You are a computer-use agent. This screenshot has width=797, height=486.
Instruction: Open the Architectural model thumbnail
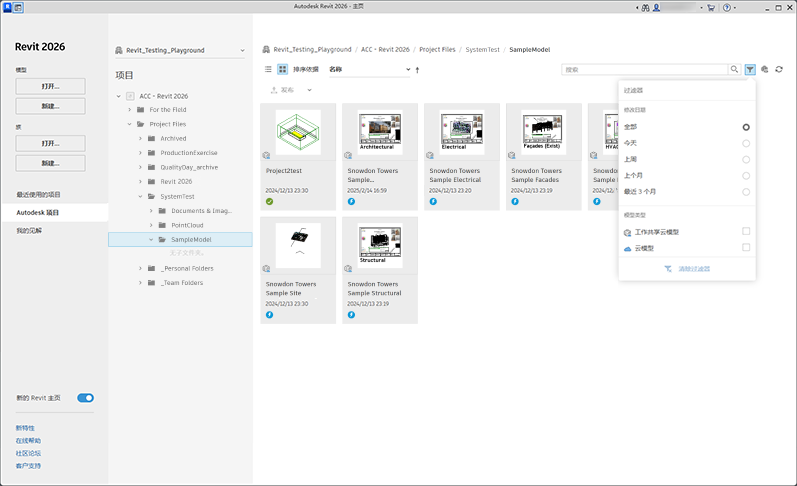click(380, 132)
